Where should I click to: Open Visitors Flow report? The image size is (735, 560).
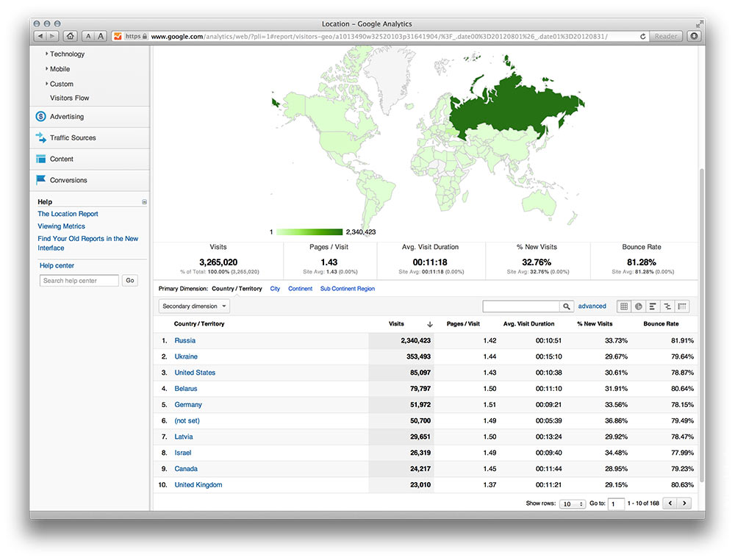click(69, 98)
